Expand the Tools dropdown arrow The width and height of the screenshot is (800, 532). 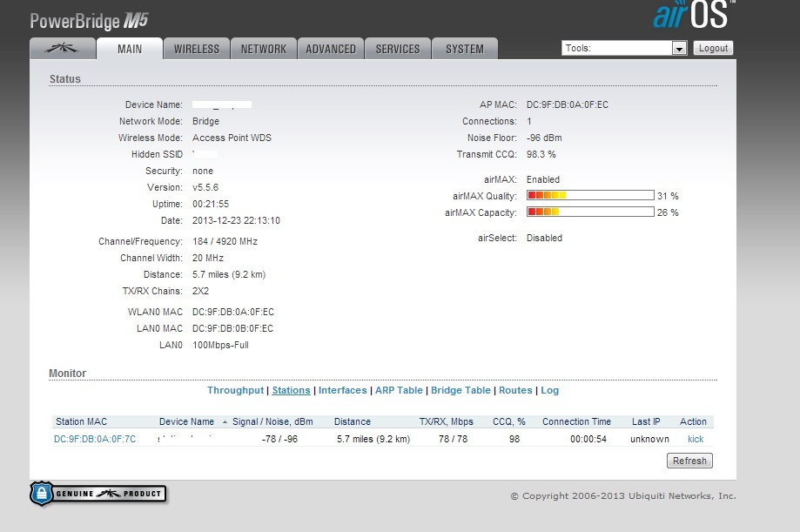[x=679, y=49]
